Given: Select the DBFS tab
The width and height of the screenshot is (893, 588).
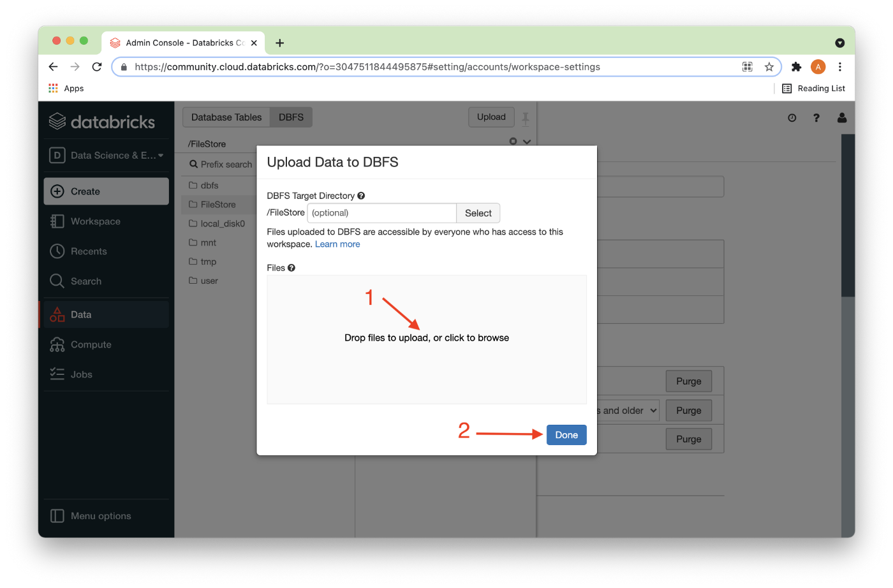Looking at the screenshot, I should tap(291, 117).
